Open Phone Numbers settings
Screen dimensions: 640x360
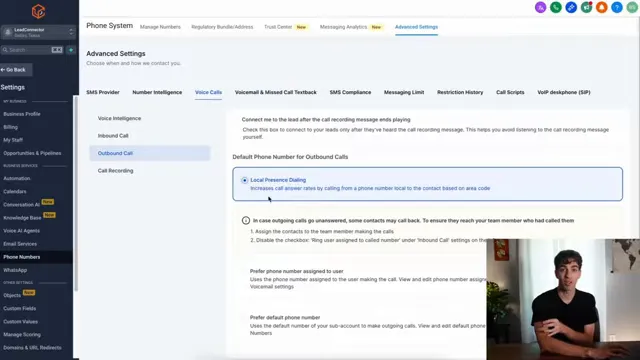[x=22, y=257]
